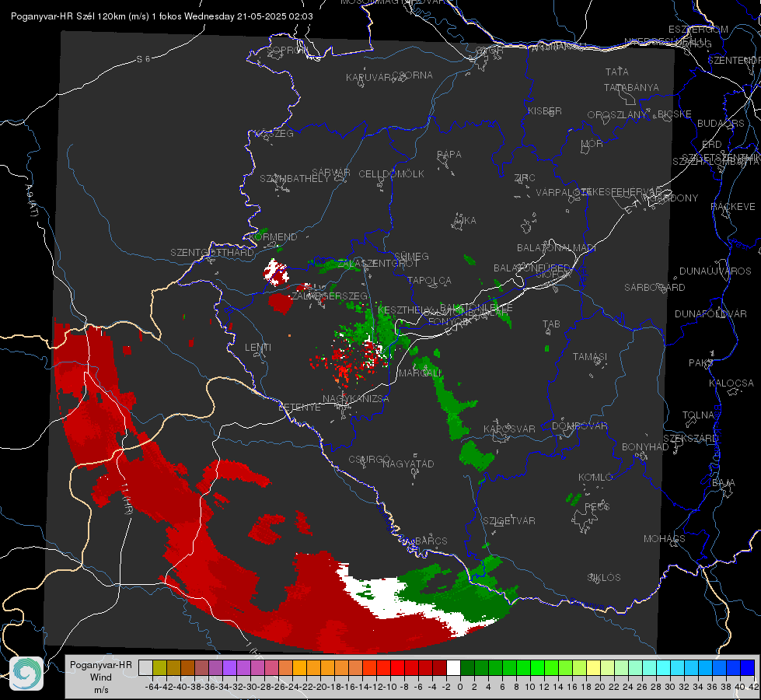
Task: Pick the violet swatch above -34
Action: tap(229, 667)
